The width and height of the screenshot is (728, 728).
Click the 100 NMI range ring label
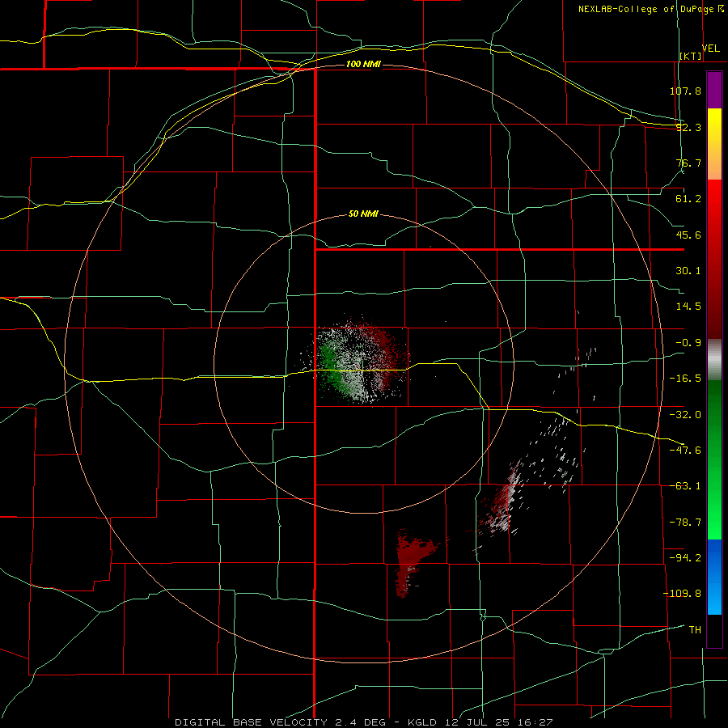tap(363, 64)
